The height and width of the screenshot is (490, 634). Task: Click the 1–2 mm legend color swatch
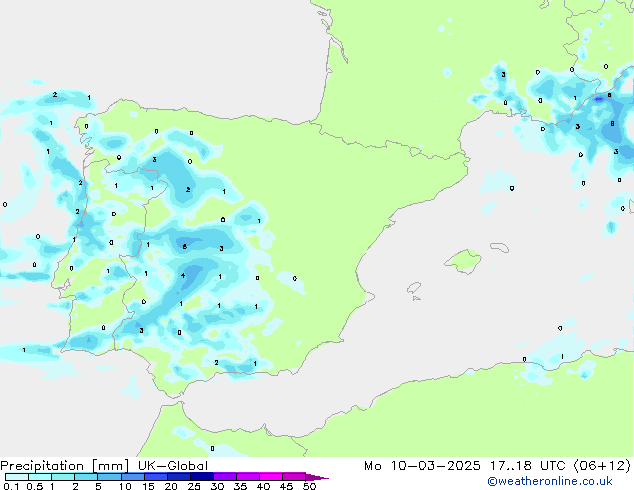tap(63, 477)
